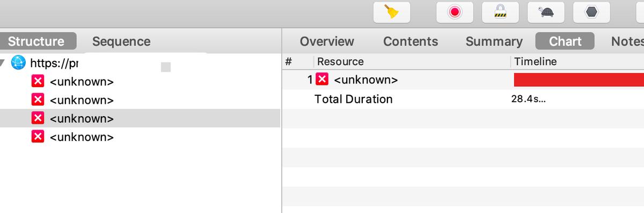The image size is (644, 213).
Task: Click the red timeline bar in chart
Action: tap(579, 80)
